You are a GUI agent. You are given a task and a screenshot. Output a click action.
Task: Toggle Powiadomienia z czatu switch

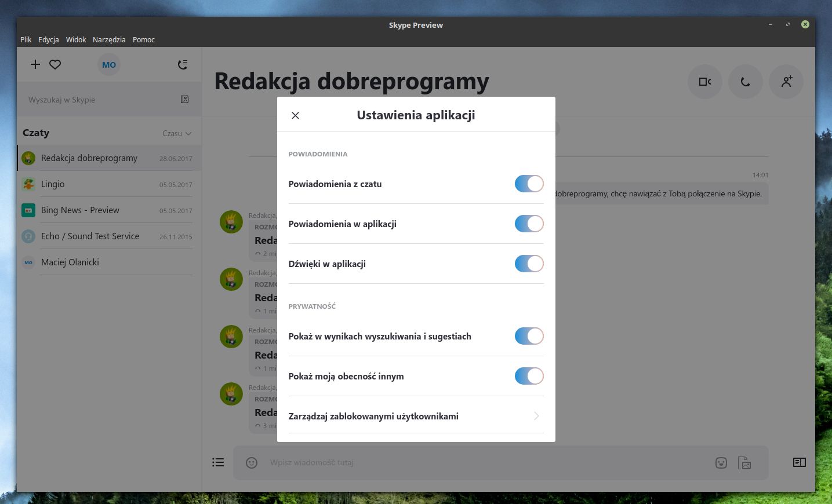(x=529, y=184)
